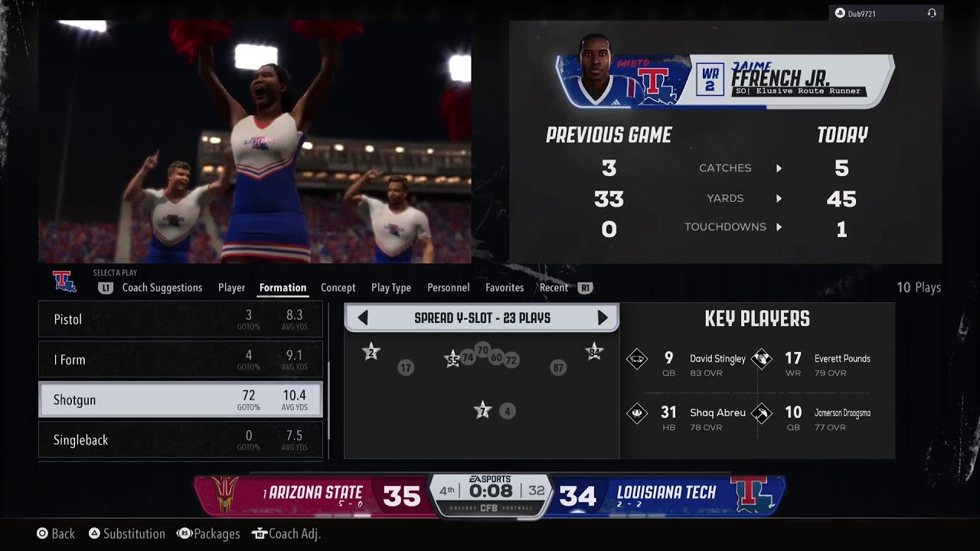Click the SO Elusive Route Runner tag
This screenshot has height=551, width=980.
(799, 91)
